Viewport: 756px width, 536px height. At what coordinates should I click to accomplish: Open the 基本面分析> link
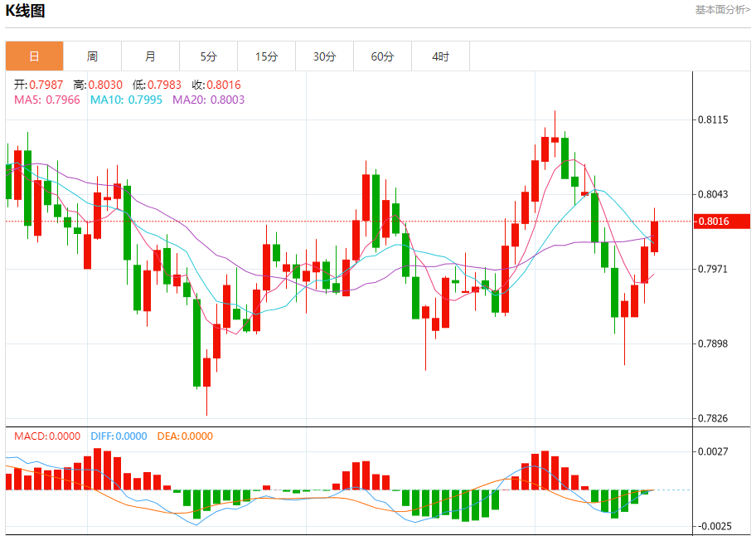click(x=722, y=10)
